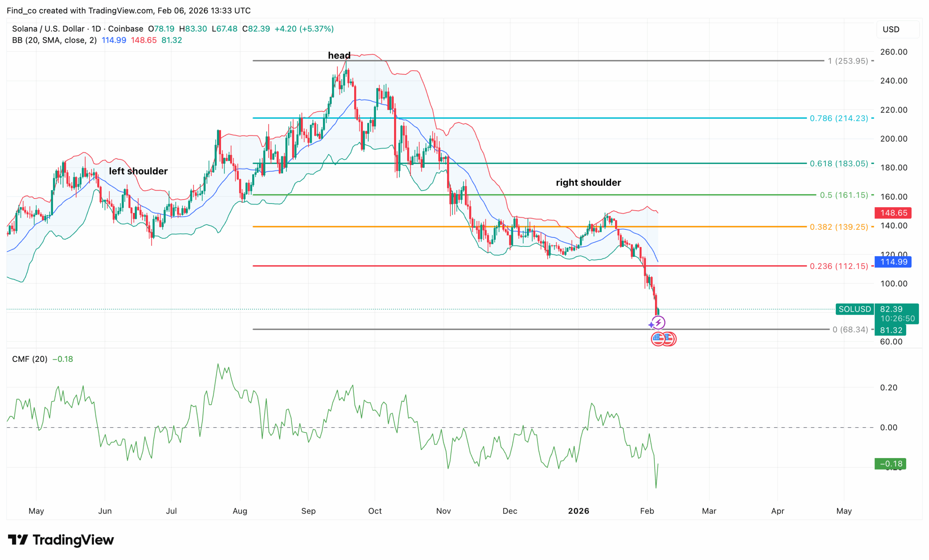This screenshot has height=560, width=929.
Task: Click the Fibonacci label 0.786 (214.23)
Action: pyautogui.click(x=839, y=118)
